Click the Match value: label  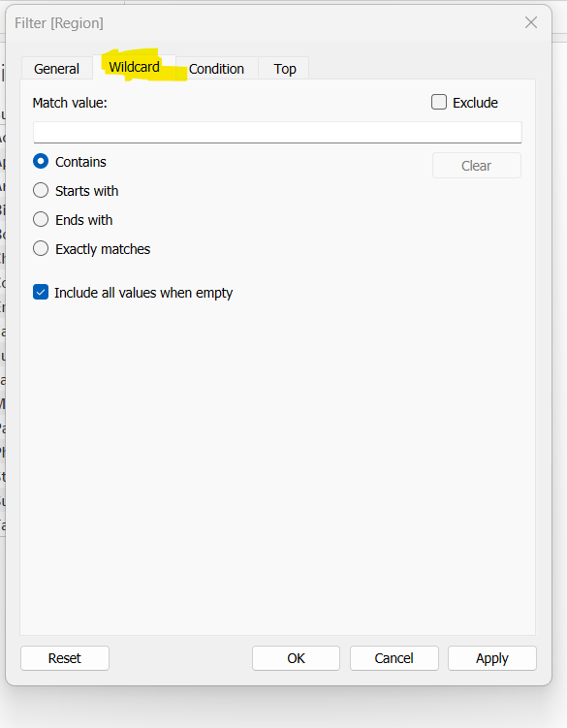(70, 103)
